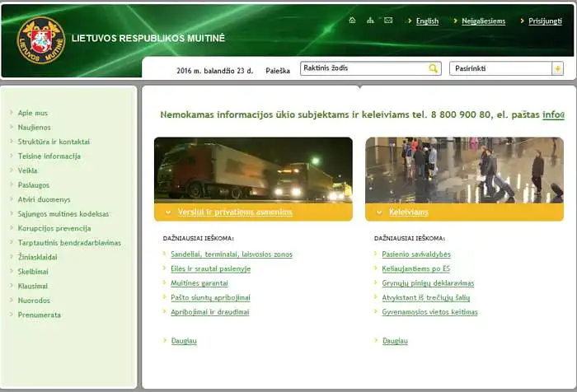Click the Lietuvos Muitinė coat of arms logo
Screen dimensions: 577x392
pos(41,40)
